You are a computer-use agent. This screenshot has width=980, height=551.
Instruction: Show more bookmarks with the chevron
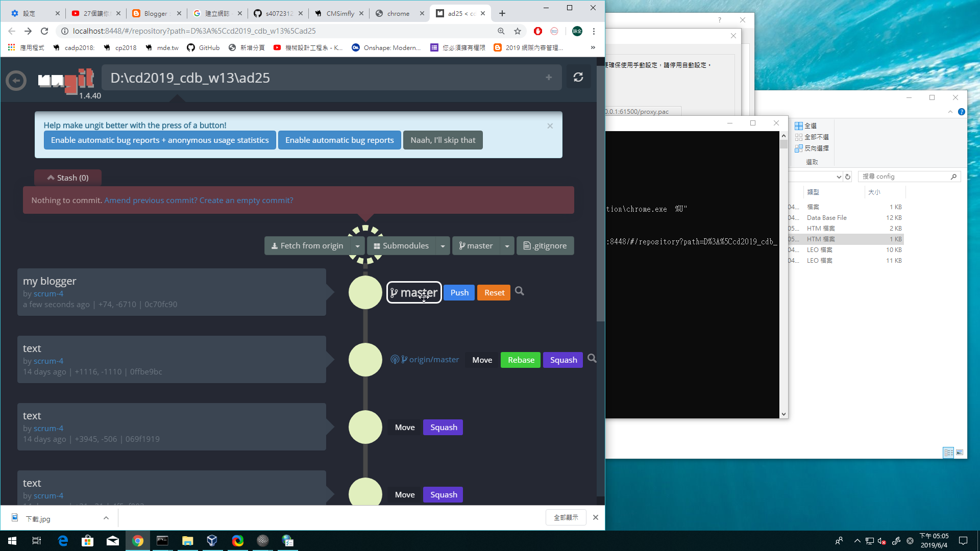[593, 47]
